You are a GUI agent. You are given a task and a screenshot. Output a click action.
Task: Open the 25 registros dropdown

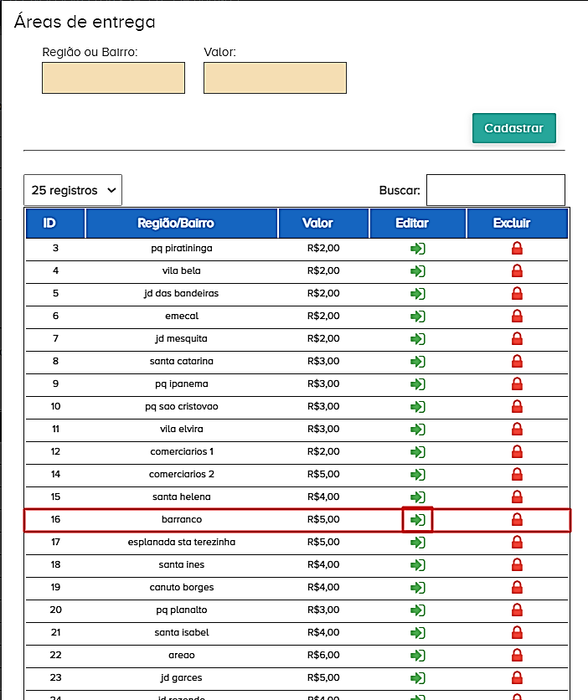click(73, 190)
